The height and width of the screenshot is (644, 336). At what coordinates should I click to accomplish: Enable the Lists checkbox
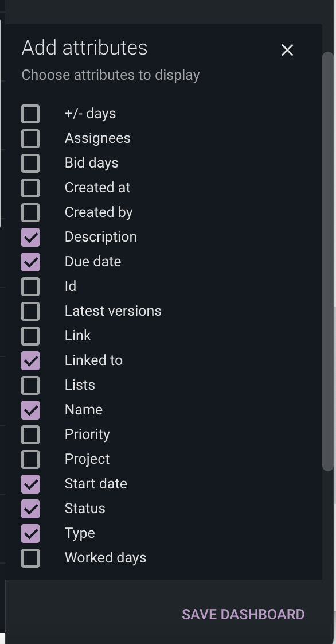pyautogui.click(x=31, y=385)
